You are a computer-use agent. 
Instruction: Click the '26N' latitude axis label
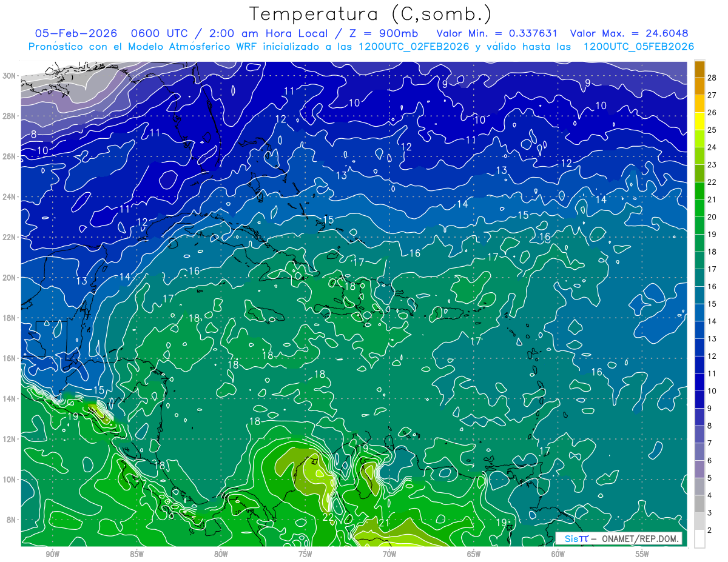click(x=8, y=156)
